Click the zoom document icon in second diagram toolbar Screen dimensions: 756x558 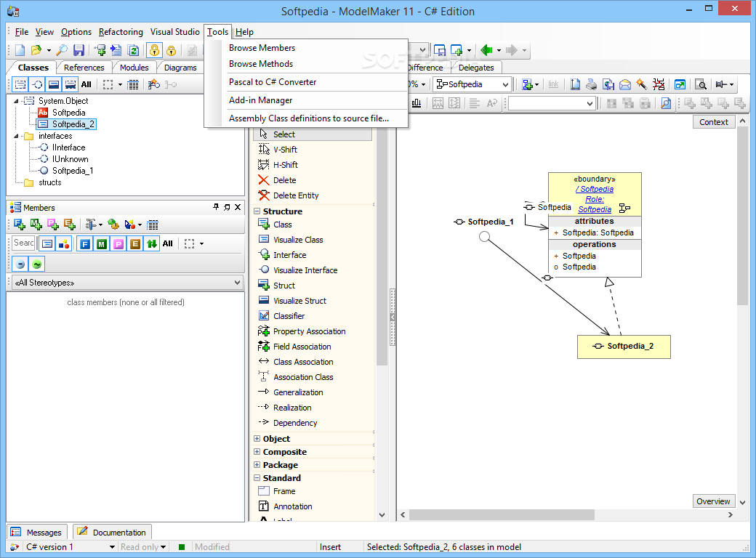[666, 103]
